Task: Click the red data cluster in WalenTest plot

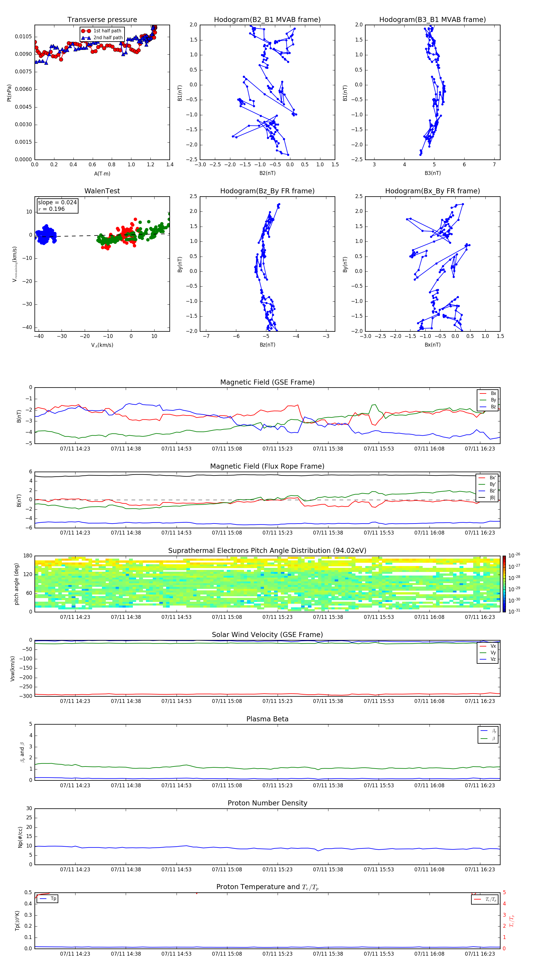Action: (123, 235)
